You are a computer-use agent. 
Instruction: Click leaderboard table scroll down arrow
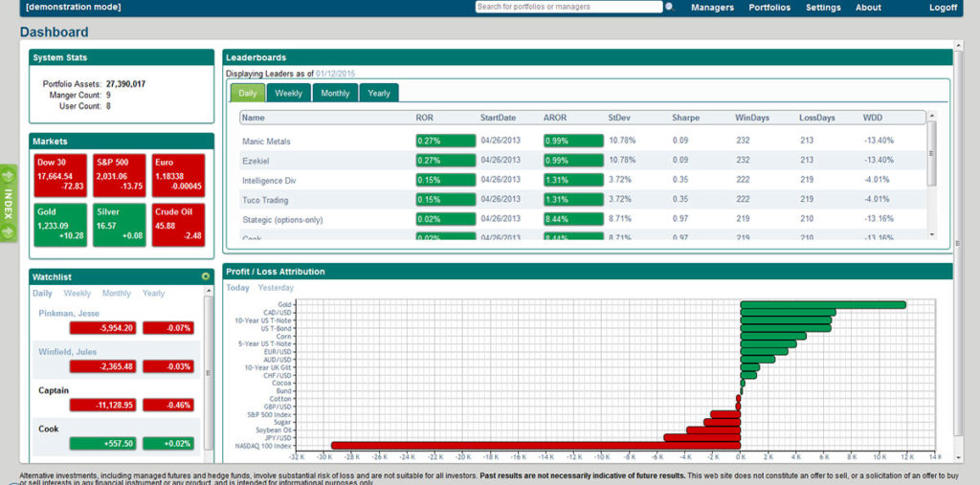point(932,234)
